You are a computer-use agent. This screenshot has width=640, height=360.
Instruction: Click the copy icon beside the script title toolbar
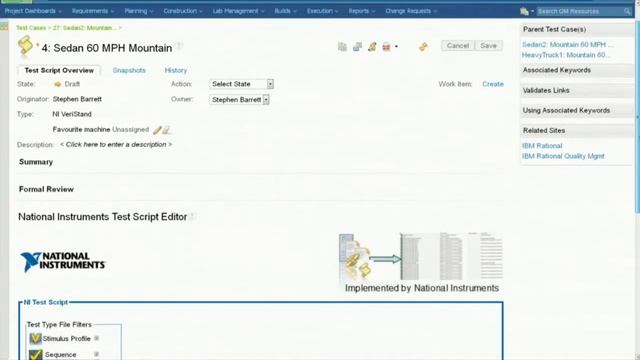point(342,47)
